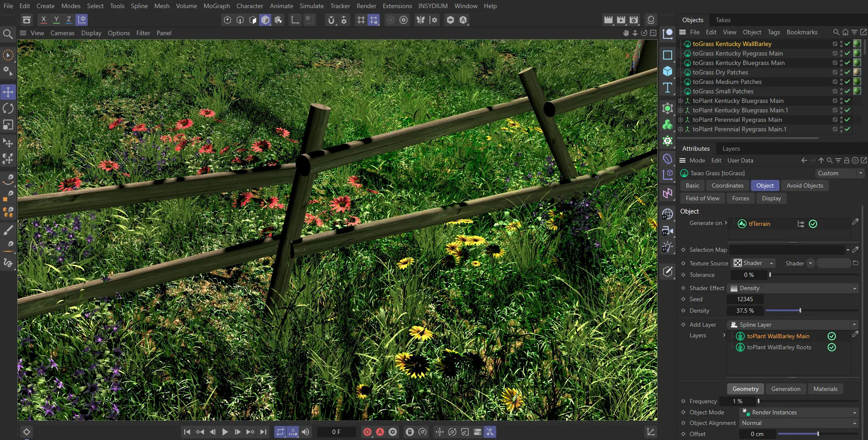The height and width of the screenshot is (440, 868).
Task: Click the Cube primitive icon
Action: 668,71
